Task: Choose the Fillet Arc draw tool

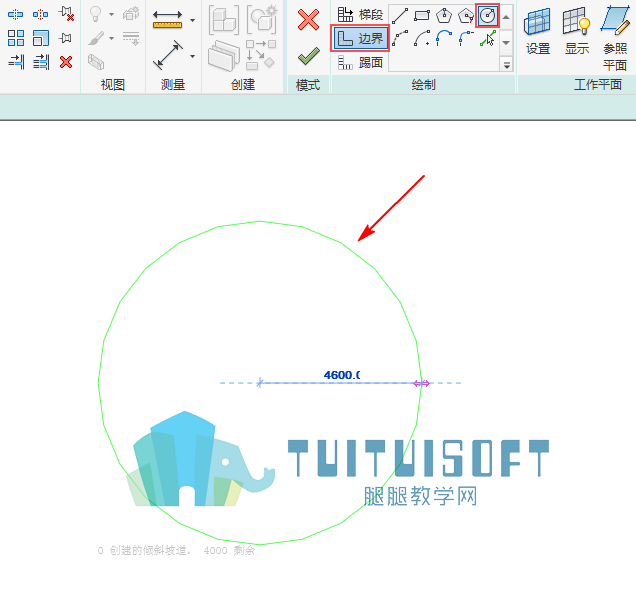Action: click(466, 38)
